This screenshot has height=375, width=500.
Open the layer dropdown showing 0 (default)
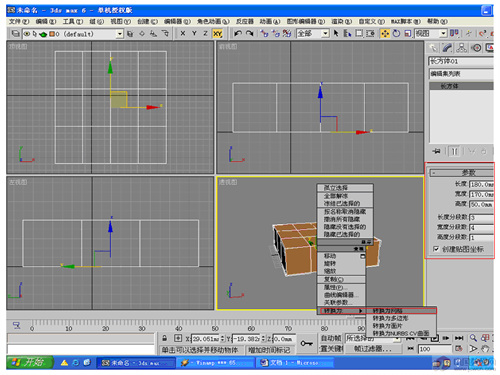tap(120, 34)
